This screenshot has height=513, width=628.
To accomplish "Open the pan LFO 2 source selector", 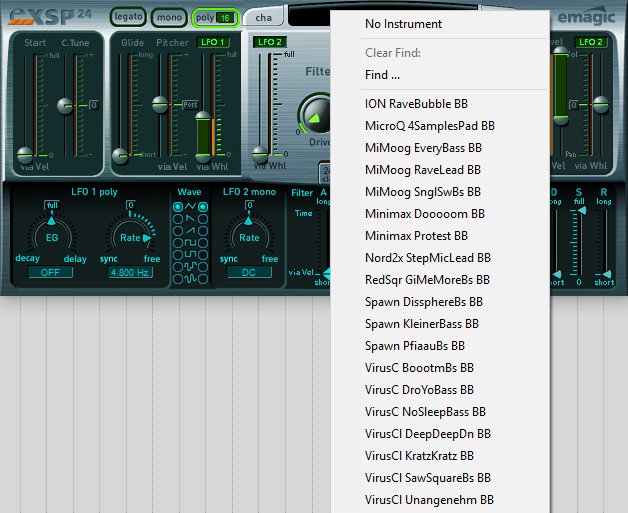I will point(590,42).
